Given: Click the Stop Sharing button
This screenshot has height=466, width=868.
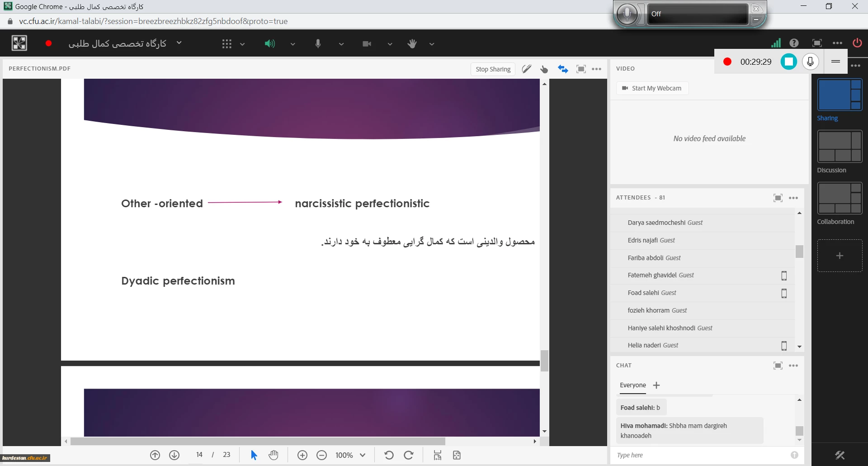Looking at the screenshot, I should pos(493,69).
